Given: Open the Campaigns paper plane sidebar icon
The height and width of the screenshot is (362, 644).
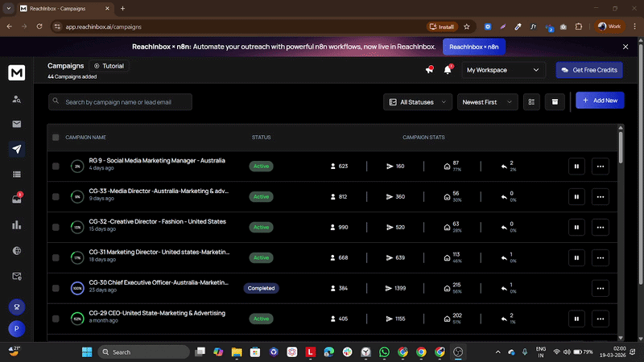Looking at the screenshot, I should (16, 149).
